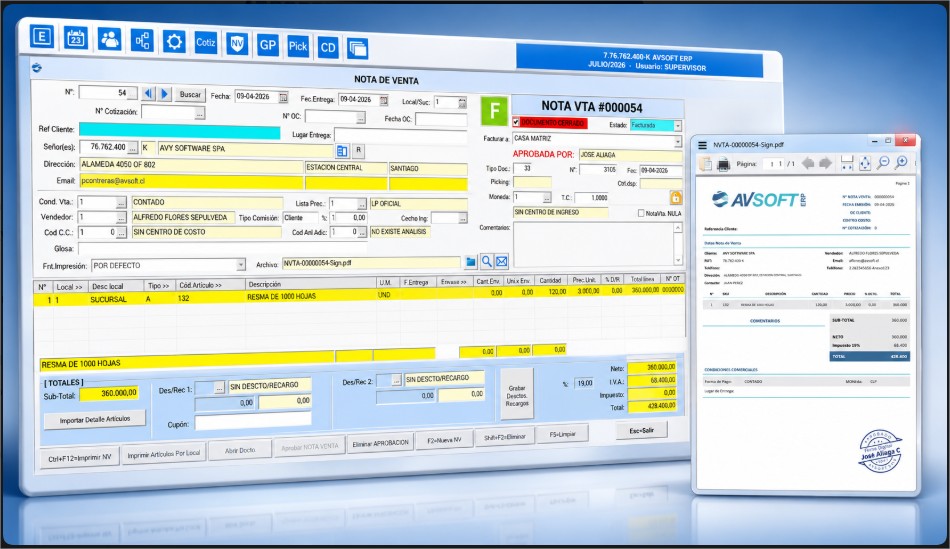Expand the Facturar a CASA MATRIZ dropdown
The width and height of the screenshot is (950, 549).
678,141
